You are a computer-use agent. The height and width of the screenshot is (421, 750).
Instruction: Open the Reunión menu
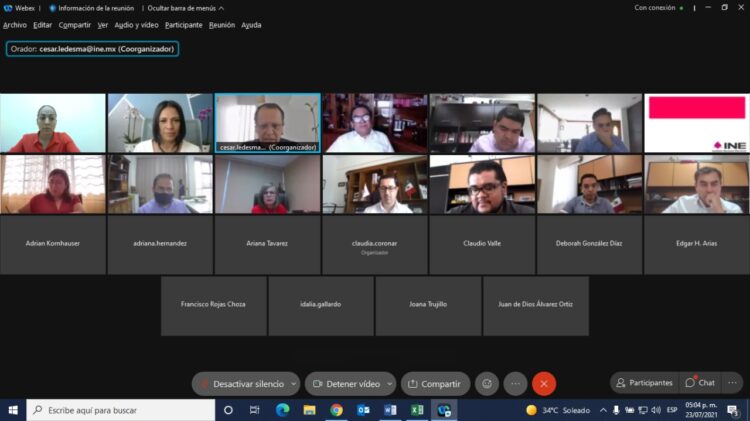pyautogui.click(x=221, y=25)
